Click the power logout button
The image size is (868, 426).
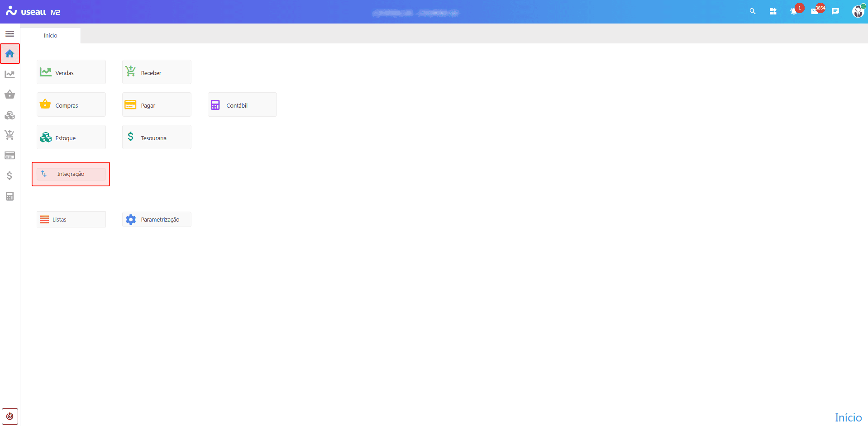coord(10,416)
